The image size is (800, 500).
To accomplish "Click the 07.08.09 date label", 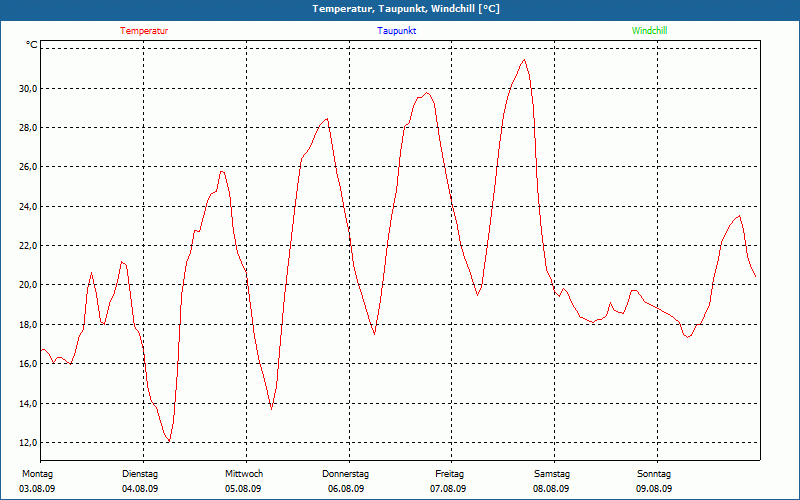I will 448,489.
